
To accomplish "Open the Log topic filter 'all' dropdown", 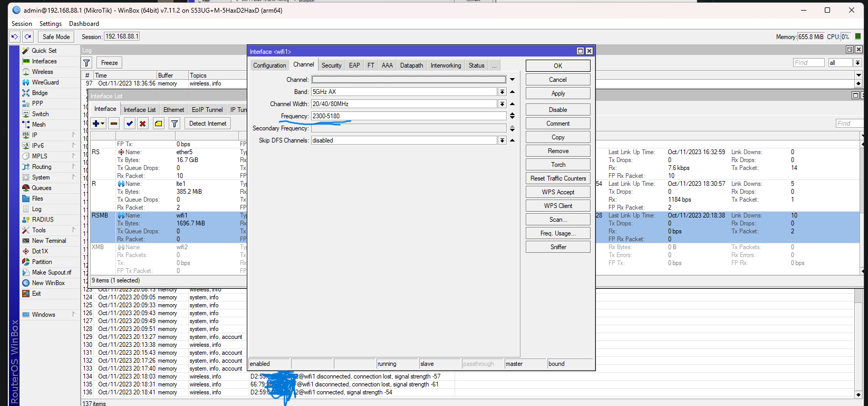I will pyautogui.click(x=858, y=63).
